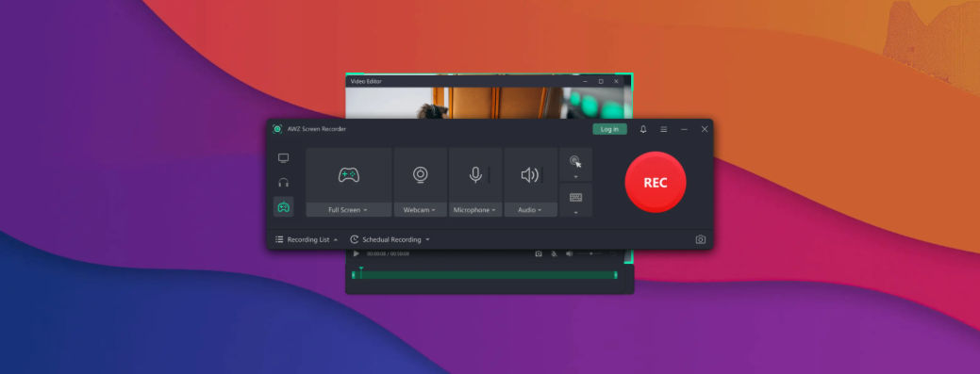Open the Recording List menu
This screenshot has width=980, height=374.
307,239
